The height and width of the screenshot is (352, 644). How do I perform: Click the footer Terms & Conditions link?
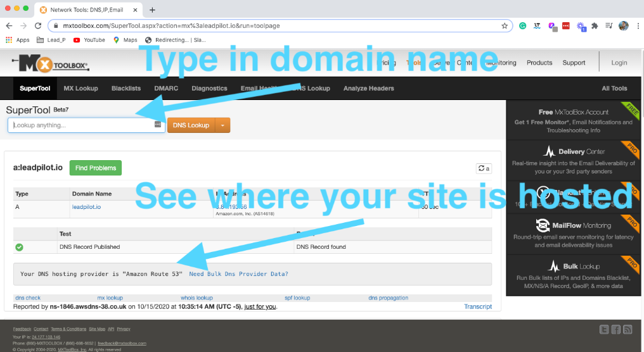(x=68, y=329)
